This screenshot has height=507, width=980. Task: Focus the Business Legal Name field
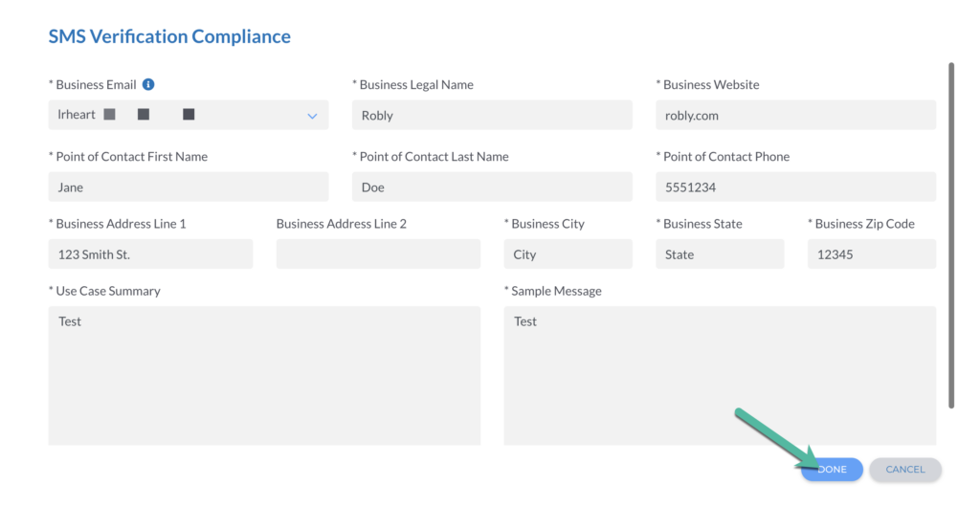(492, 115)
